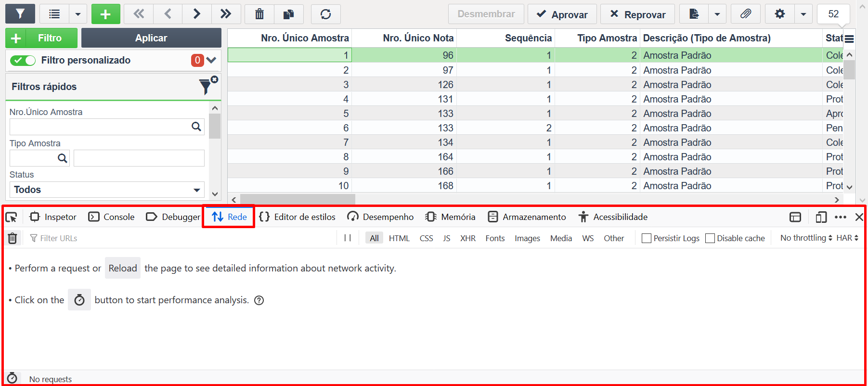Click the Filter URLs field
This screenshot has height=386, width=868.
point(181,238)
